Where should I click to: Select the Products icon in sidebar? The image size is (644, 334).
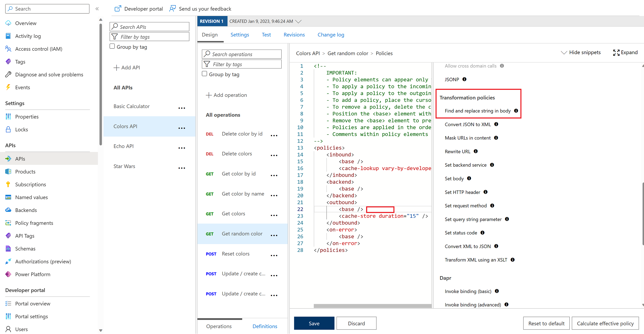coord(8,171)
